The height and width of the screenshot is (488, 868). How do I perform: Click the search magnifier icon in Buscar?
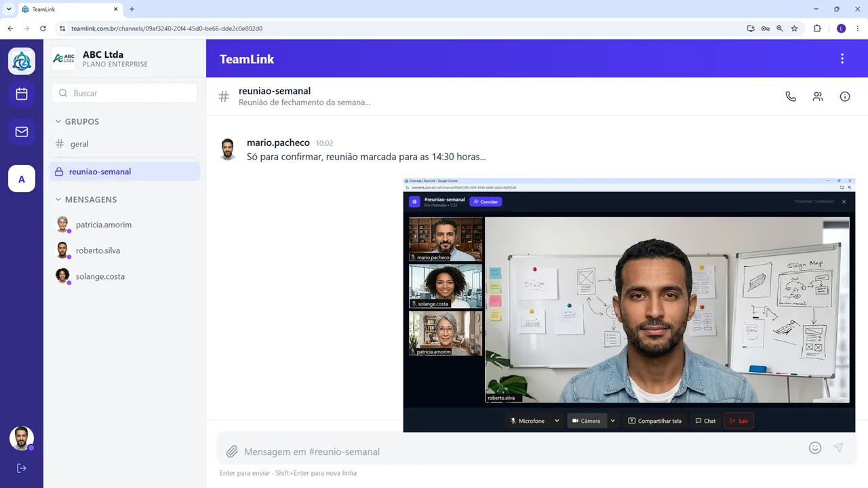(63, 93)
